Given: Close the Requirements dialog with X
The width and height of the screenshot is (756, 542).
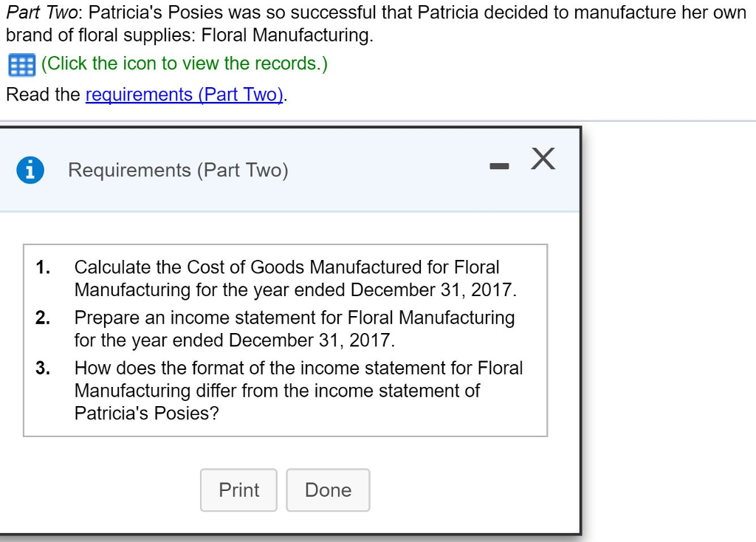Looking at the screenshot, I should coord(542,158).
